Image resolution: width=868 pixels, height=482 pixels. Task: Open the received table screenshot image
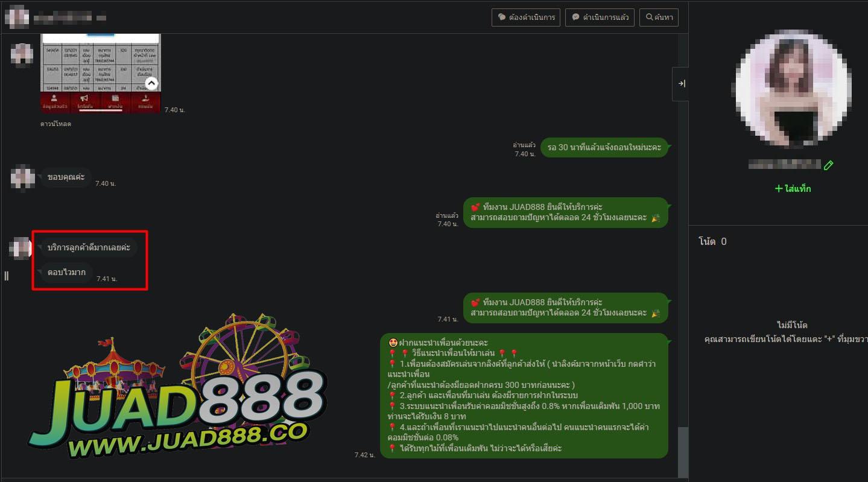click(x=100, y=66)
